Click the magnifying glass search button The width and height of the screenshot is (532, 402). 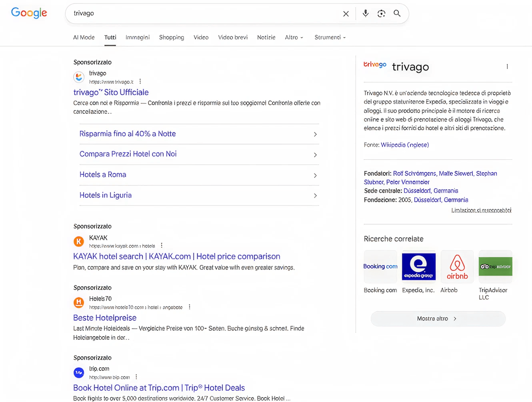(x=397, y=13)
